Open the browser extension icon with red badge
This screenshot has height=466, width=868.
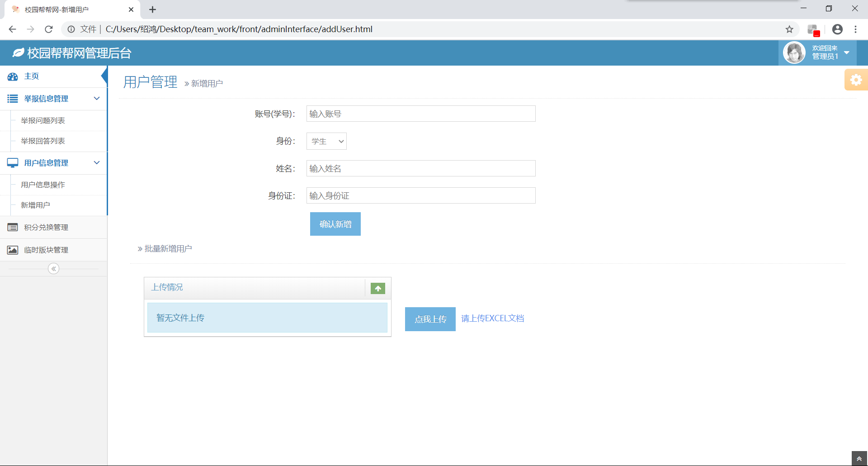click(813, 30)
